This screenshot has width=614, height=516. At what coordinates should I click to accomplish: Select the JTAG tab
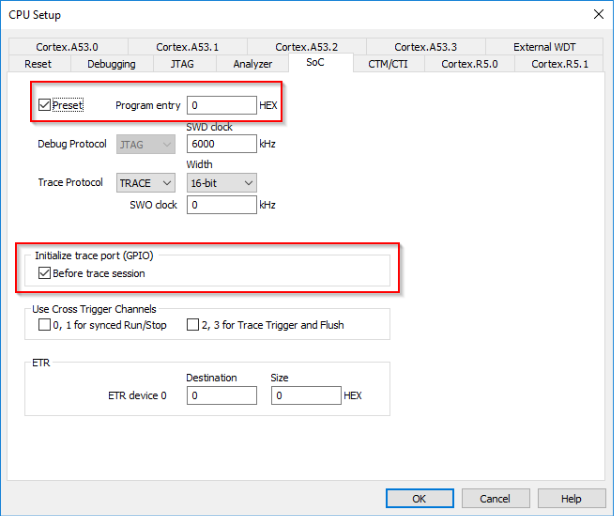click(x=181, y=64)
